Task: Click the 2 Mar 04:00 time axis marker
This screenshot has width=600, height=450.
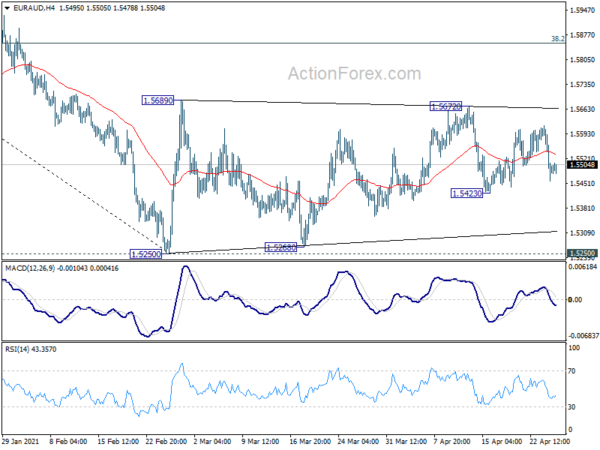Action: [x=212, y=441]
